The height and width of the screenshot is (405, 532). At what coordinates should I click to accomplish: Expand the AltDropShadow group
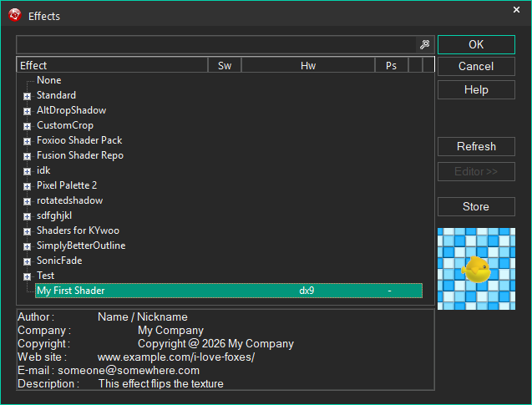27,111
